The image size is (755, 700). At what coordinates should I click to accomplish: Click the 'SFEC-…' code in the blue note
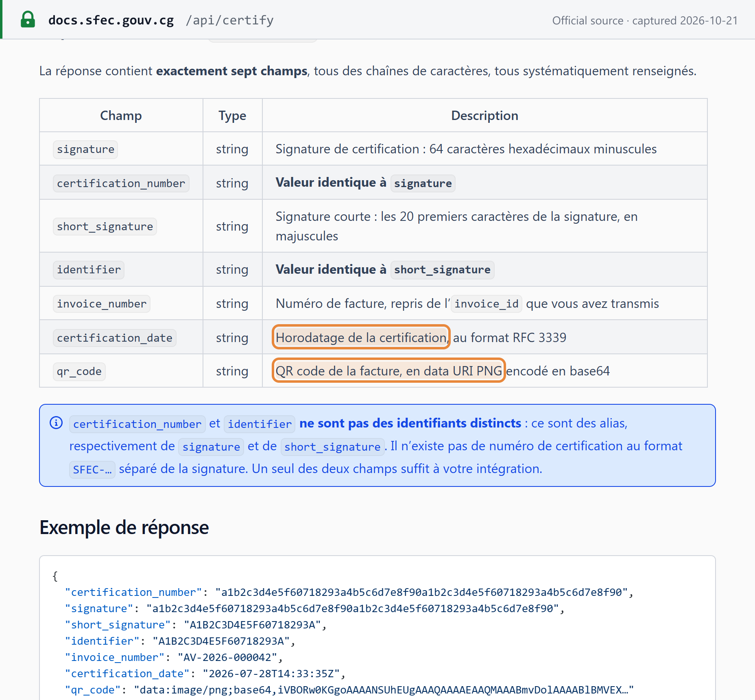point(92,469)
